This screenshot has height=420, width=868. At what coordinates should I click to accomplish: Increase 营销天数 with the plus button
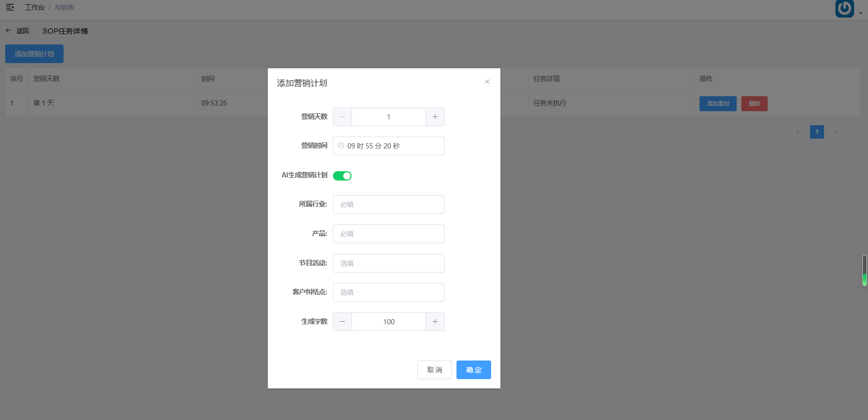coord(435,117)
